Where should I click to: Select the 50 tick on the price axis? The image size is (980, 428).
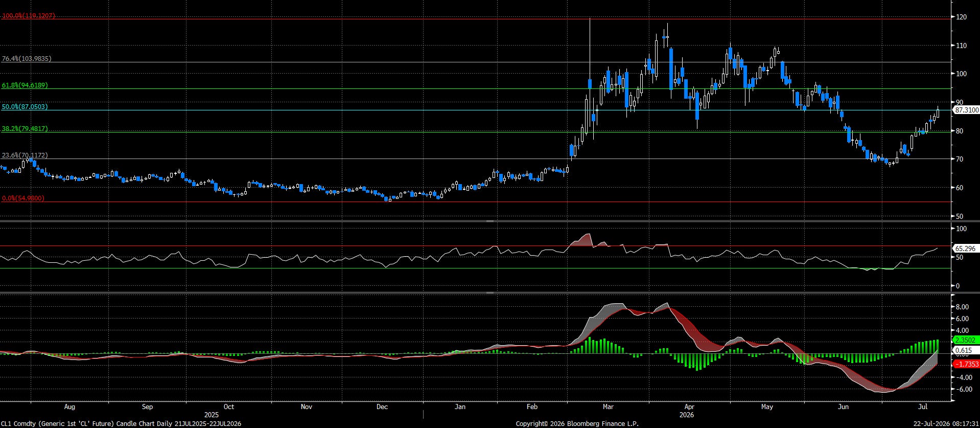(x=960, y=216)
